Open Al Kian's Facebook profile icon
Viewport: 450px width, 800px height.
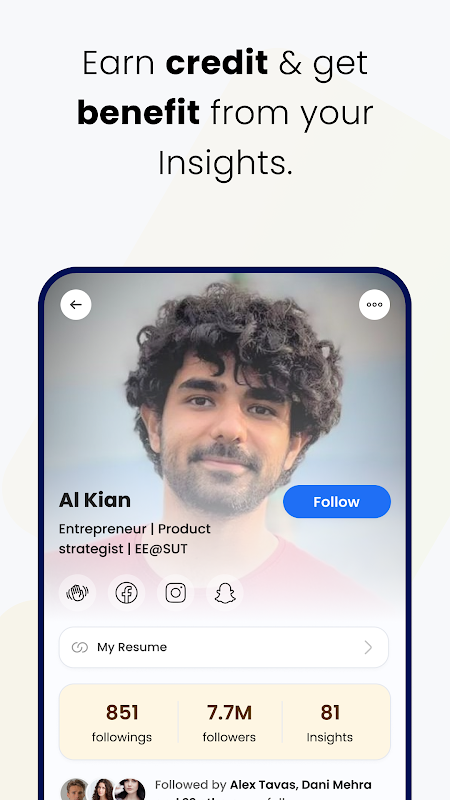(127, 593)
